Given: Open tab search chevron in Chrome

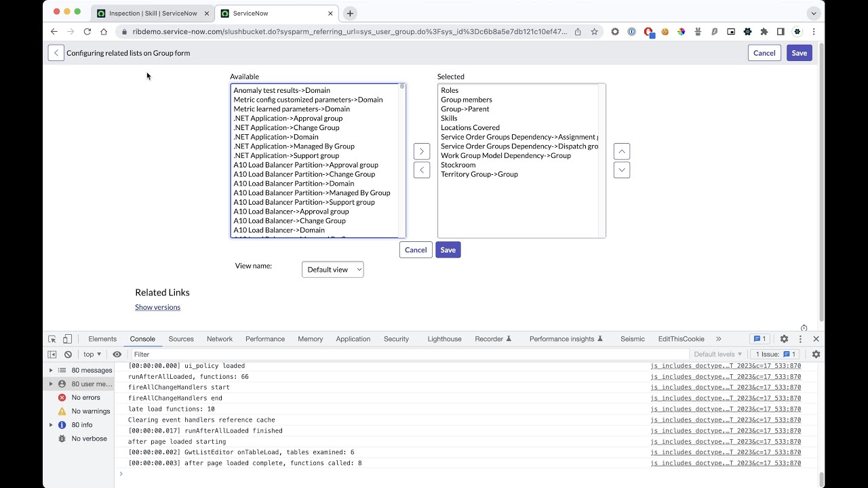Looking at the screenshot, I should 814,13.
